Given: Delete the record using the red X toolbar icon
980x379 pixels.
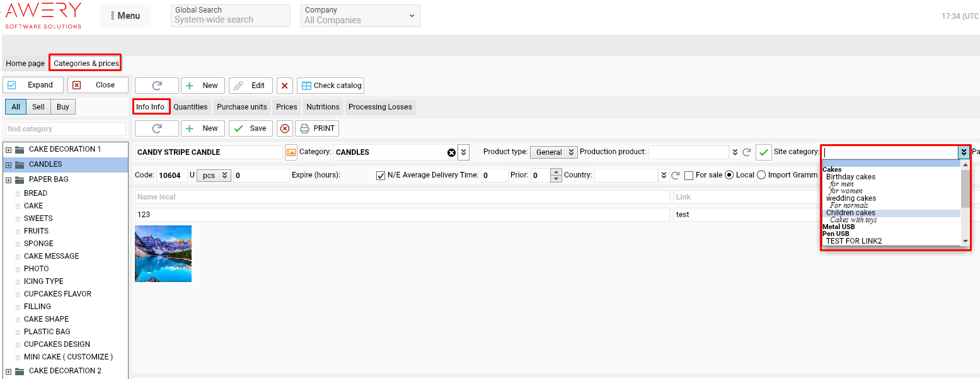Looking at the screenshot, I should [284, 85].
